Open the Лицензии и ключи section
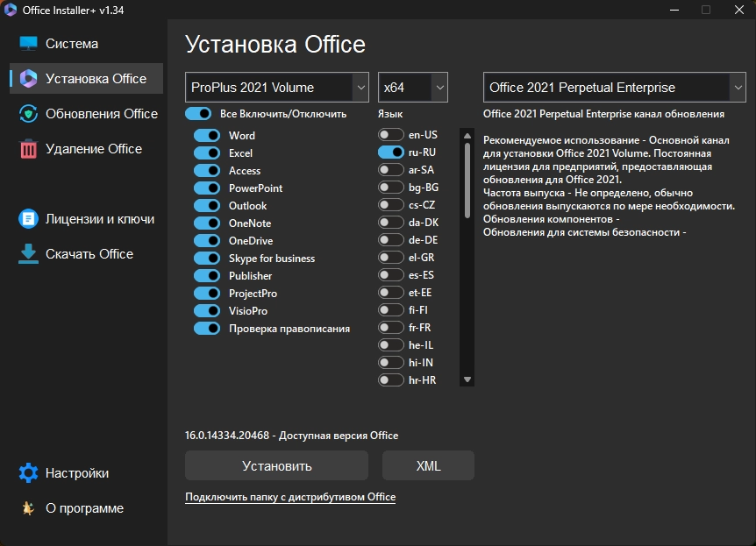The height and width of the screenshot is (546, 756). coord(100,219)
